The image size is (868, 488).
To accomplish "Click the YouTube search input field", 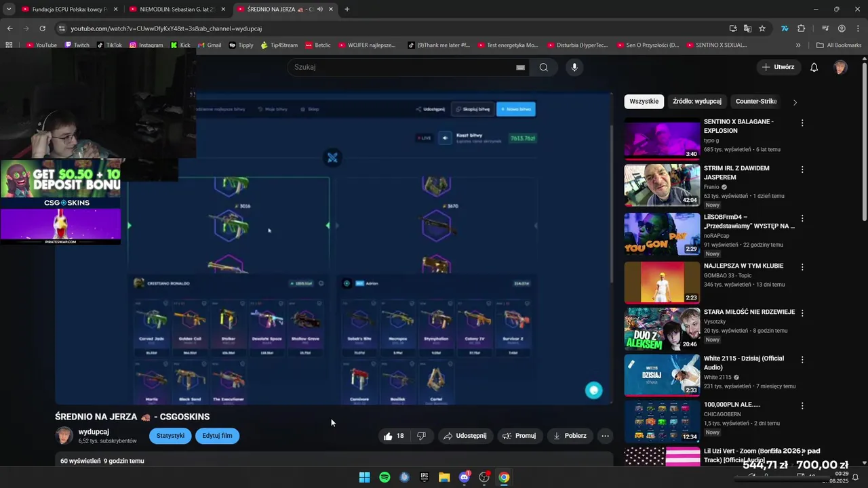I will point(404,67).
